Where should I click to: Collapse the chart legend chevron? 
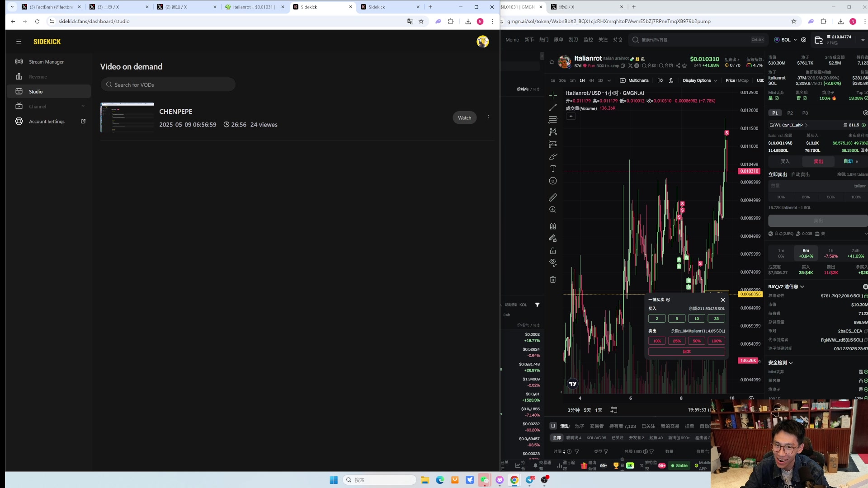coord(571,116)
